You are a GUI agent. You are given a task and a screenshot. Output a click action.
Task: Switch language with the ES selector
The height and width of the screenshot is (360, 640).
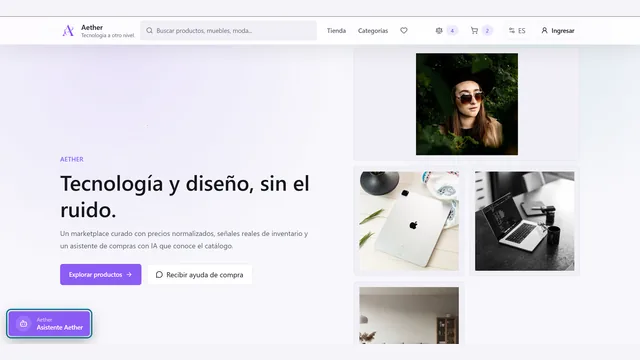point(517,31)
